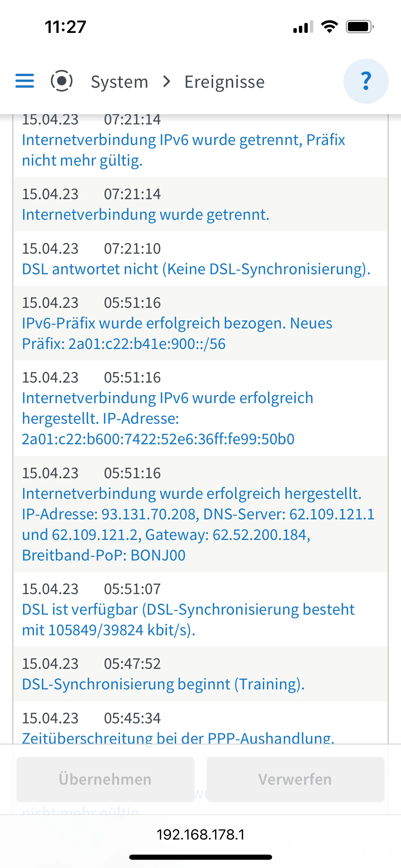Open the IPv6-Präfix erfolgreich bezogen event

(177, 333)
